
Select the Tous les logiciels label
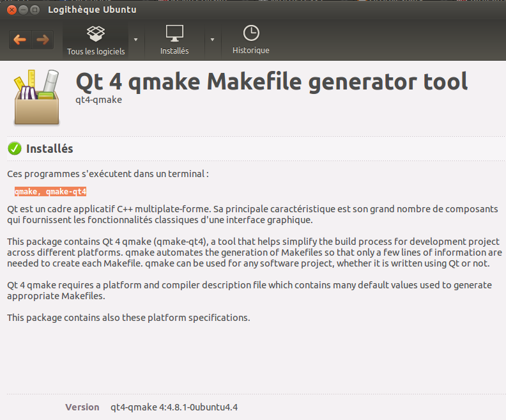point(96,51)
